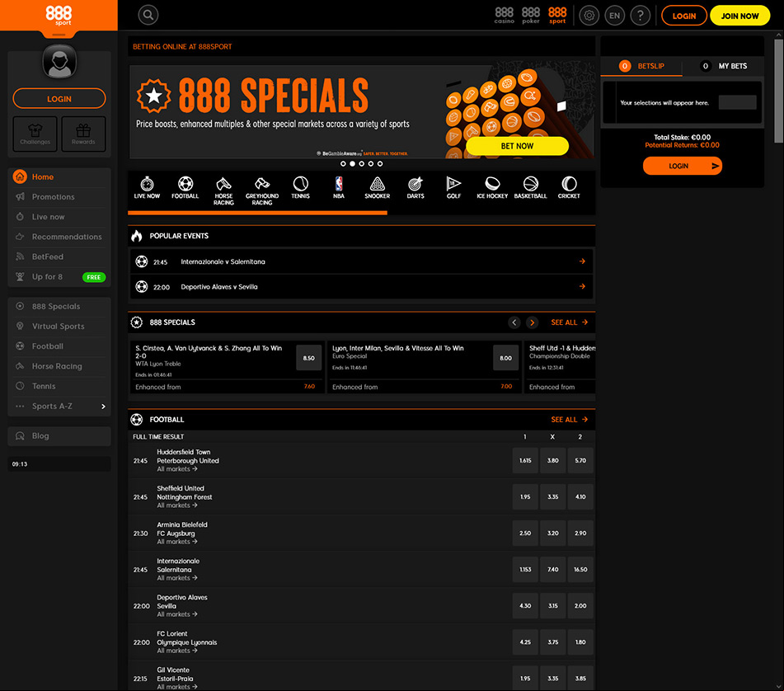Click the header LOGIN button

point(684,16)
